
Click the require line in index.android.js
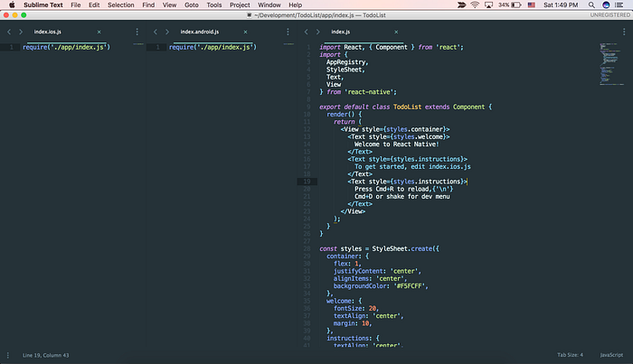(213, 47)
